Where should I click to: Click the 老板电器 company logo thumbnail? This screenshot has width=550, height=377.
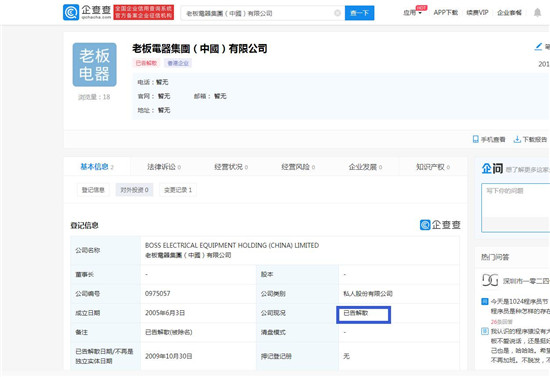pos(94,65)
